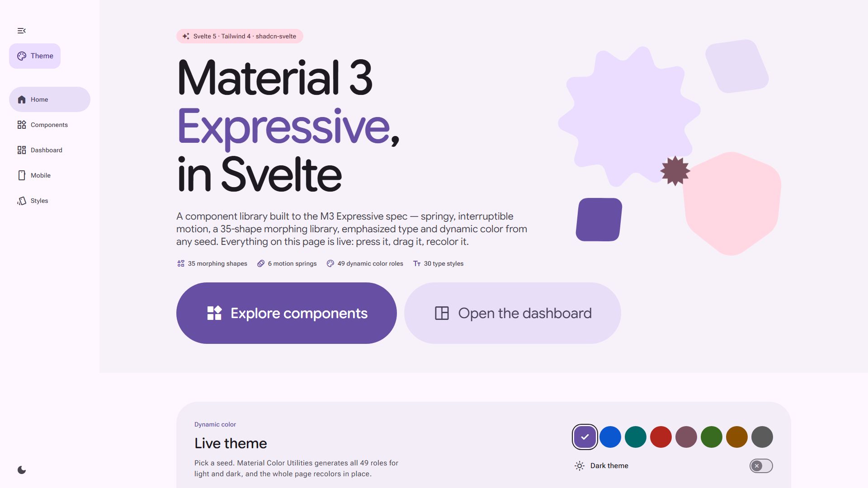Select the teal seed color
Viewport: 868px width, 488px height.
point(636,437)
